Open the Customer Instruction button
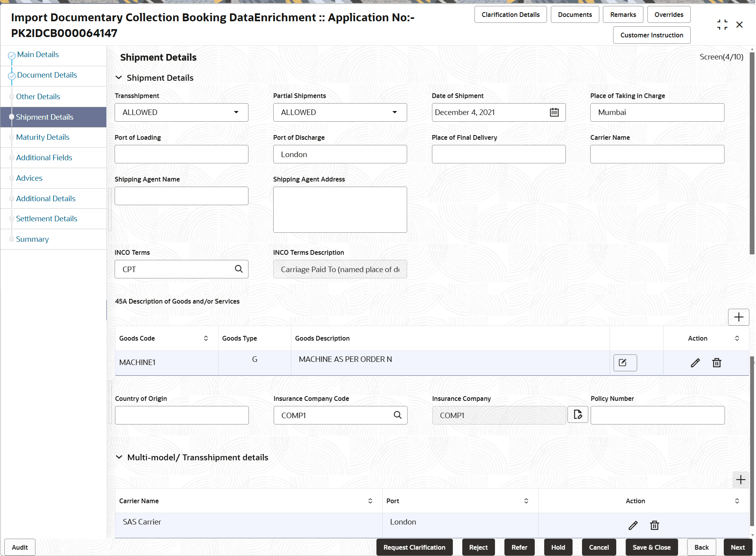 (x=651, y=35)
